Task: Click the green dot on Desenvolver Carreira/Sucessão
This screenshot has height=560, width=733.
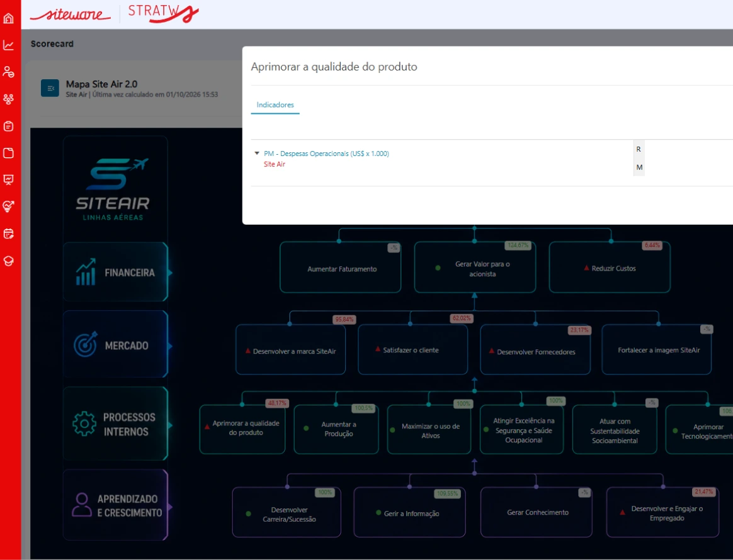Action: pos(249,514)
